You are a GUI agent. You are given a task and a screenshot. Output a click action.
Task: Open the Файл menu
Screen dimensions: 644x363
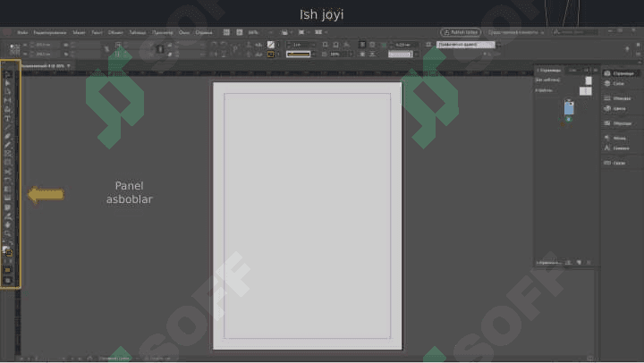22,32
